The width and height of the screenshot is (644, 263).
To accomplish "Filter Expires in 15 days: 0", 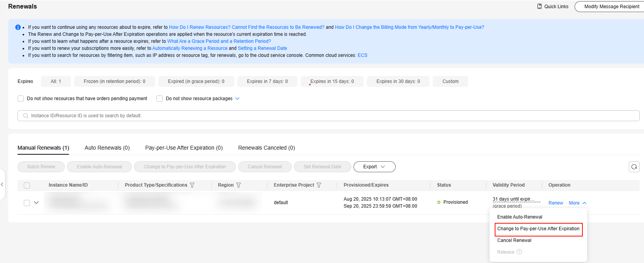I will pos(332,81).
